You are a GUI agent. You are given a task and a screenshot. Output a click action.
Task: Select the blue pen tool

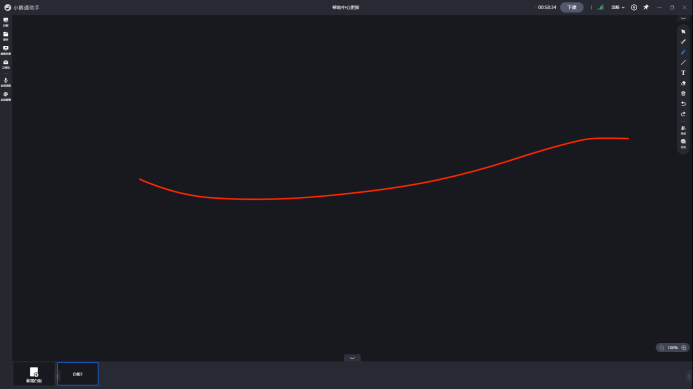pos(683,52)
